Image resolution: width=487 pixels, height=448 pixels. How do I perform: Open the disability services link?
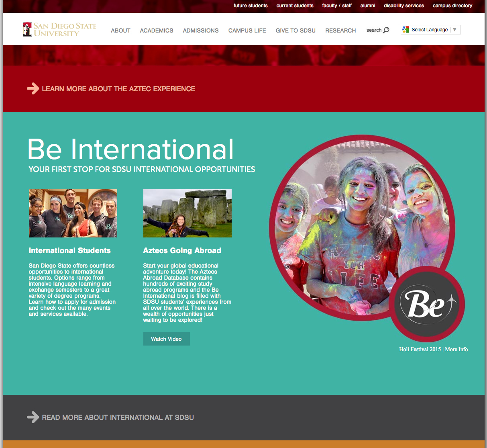(x=403, y=6)
